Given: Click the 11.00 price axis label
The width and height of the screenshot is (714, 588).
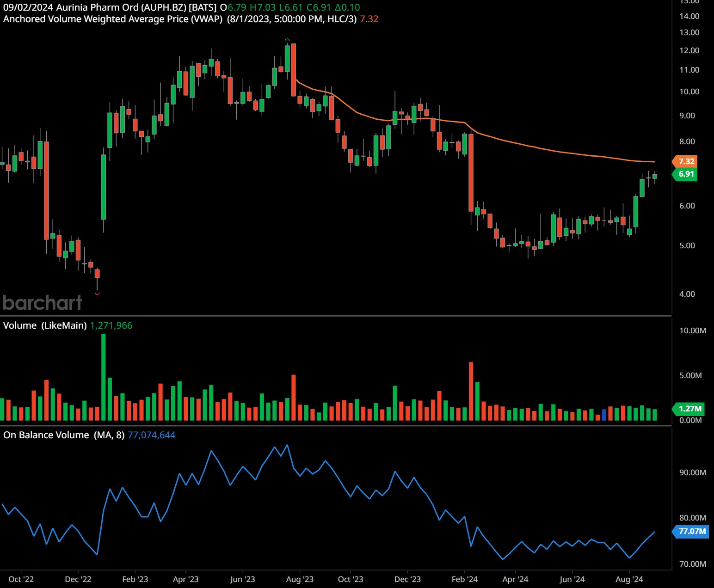Looking at the screenshot, I should 689,70.
